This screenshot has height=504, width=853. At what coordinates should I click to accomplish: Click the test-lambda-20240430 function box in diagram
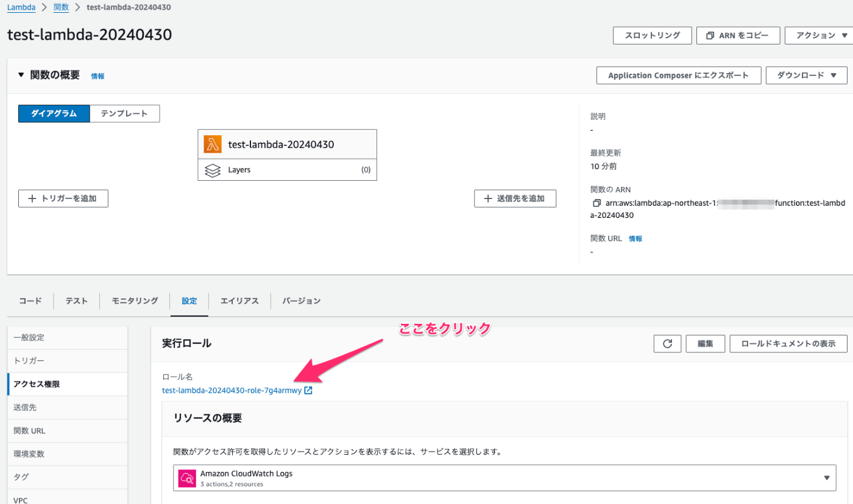288,144
